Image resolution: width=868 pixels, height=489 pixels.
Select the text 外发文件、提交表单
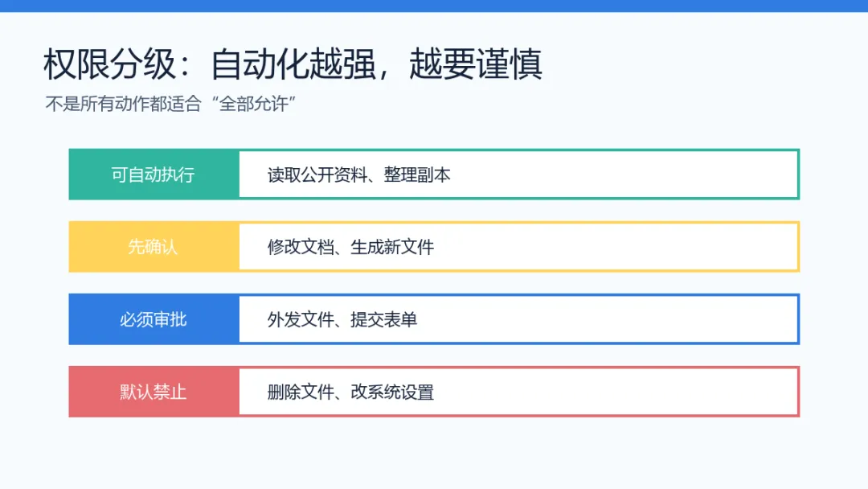tap(342, 319)
